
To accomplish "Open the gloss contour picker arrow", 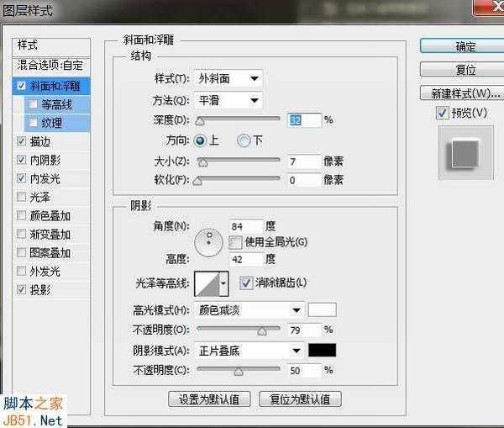I will (223, 284).
